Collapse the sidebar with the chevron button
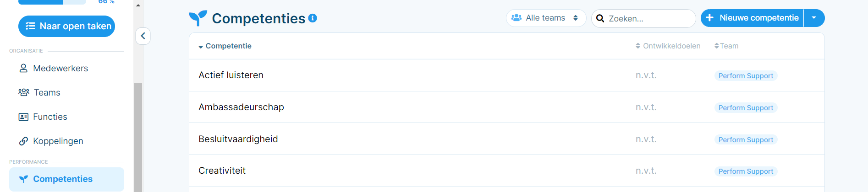 143,36
